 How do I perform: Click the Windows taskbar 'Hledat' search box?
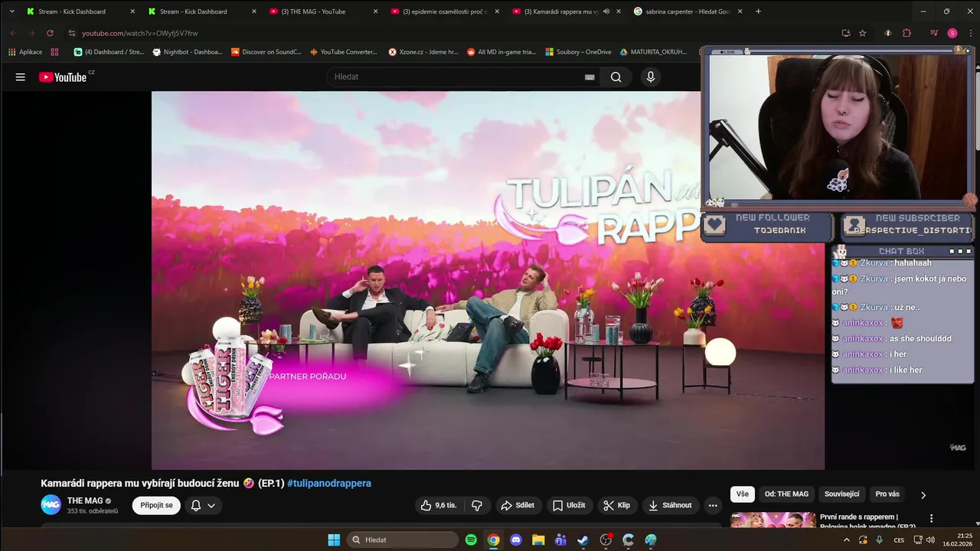pos(403,540)
